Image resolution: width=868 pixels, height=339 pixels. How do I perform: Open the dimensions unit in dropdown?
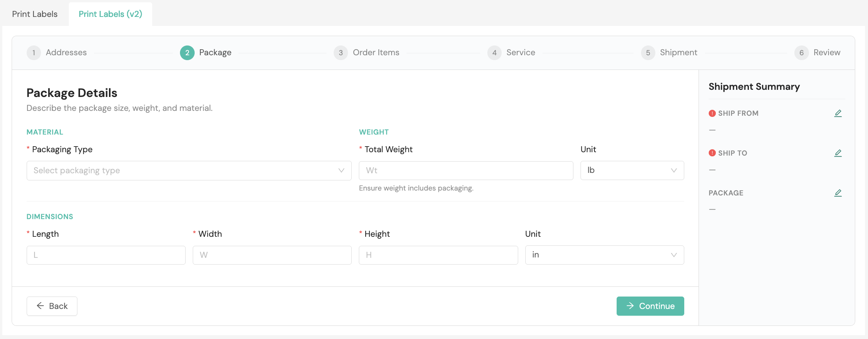coord(605,255)
